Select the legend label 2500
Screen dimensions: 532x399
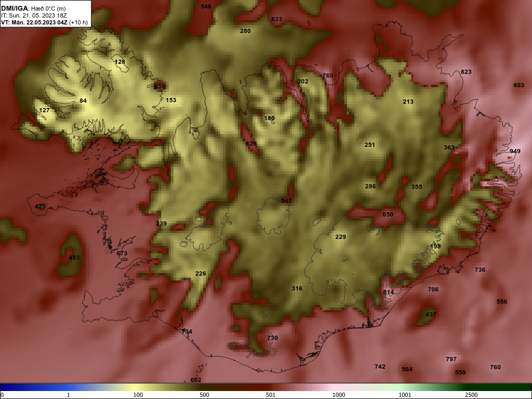tap(471, 395)
